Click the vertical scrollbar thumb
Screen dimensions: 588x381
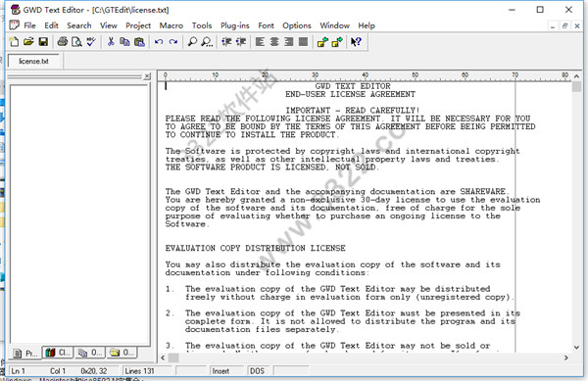[x=576, y=86]
